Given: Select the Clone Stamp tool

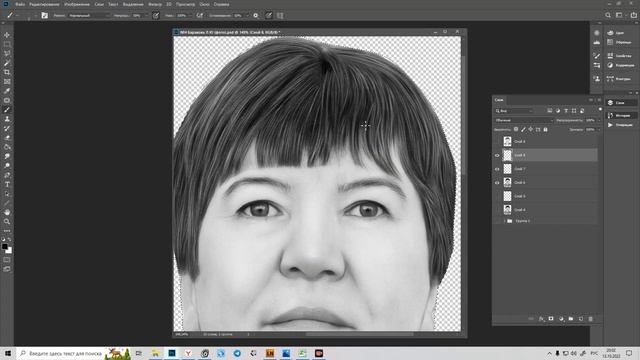Looking at the screenshot, I should (7, 119).
